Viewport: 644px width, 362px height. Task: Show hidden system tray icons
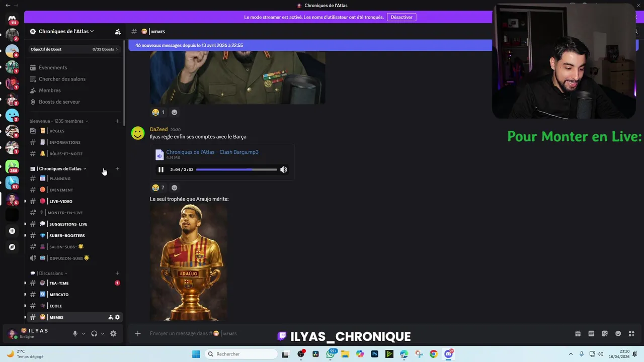point(571,354)
